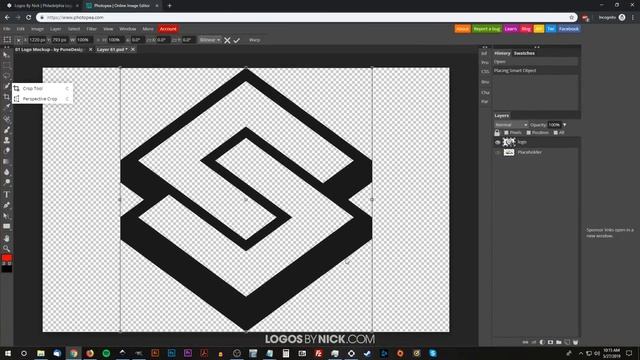Select the Blur drop tool
This screenshot has height=360, width=640.
7,172
